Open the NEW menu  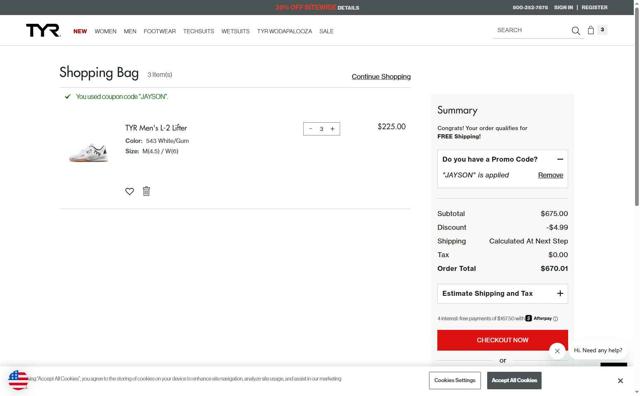[x=80, y=31]
